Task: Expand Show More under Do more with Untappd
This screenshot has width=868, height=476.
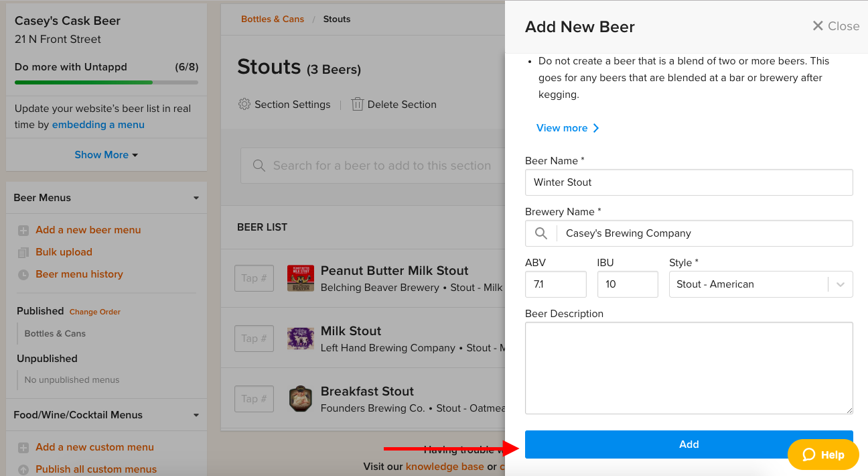Action: pyautogui.click(x=106, y=155)
